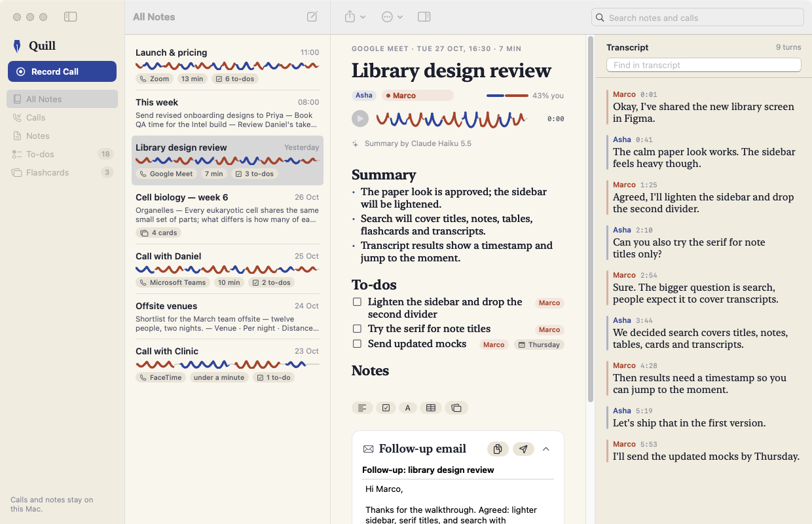Check the 'Send updated mocks' to-do
The height and width of the screenshot is (524, 812).
pyautogui.click(x=357, y=344)
